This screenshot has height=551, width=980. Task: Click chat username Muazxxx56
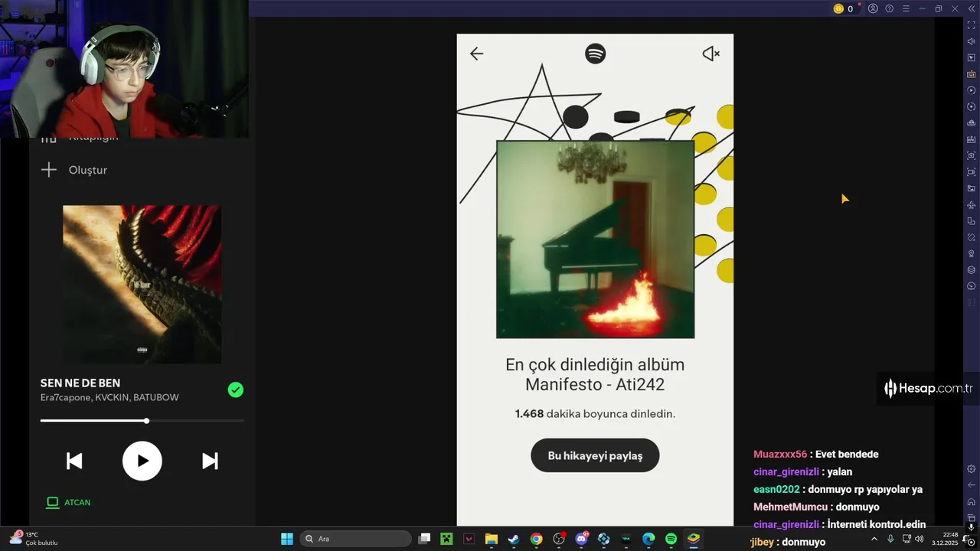pos(780,454)
